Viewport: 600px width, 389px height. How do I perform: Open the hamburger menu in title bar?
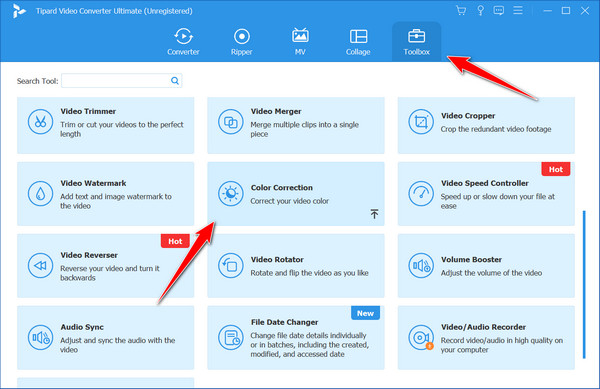coord(518,10)
